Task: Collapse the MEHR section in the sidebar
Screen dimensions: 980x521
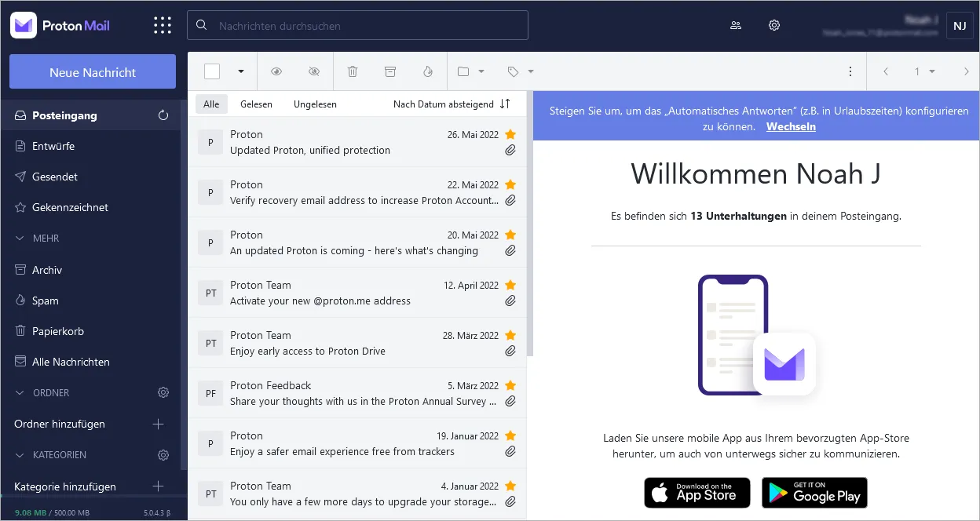Action: (x=19, y=238)
